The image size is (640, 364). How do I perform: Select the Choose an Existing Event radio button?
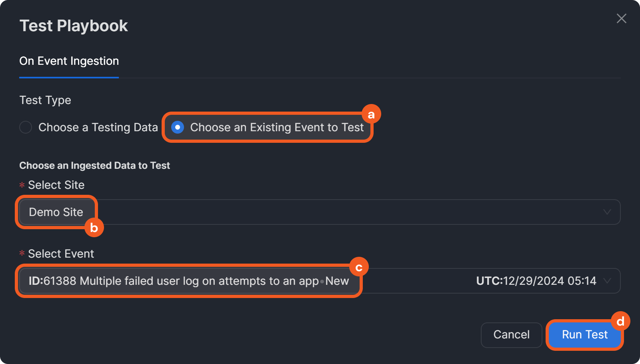[x=178, y=127]
